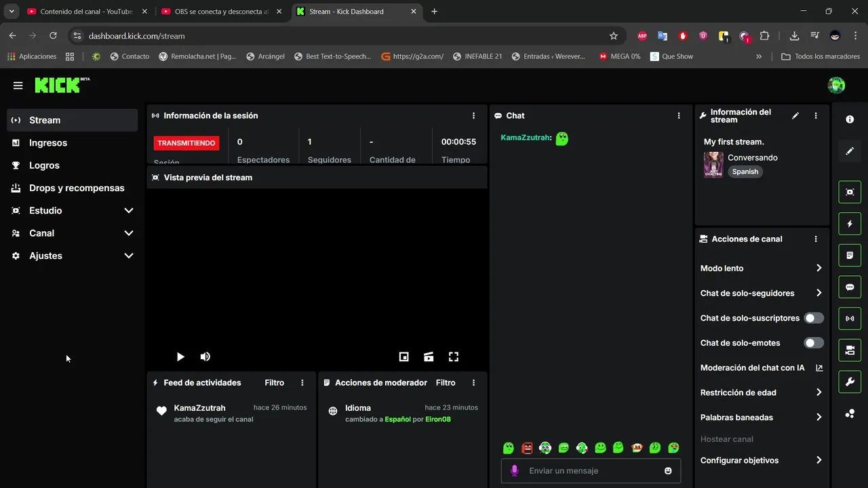Image resolution: width=868 pixels, height=488 pixels.
Task: Click the info icon in right sidebar
Action: 850,119
